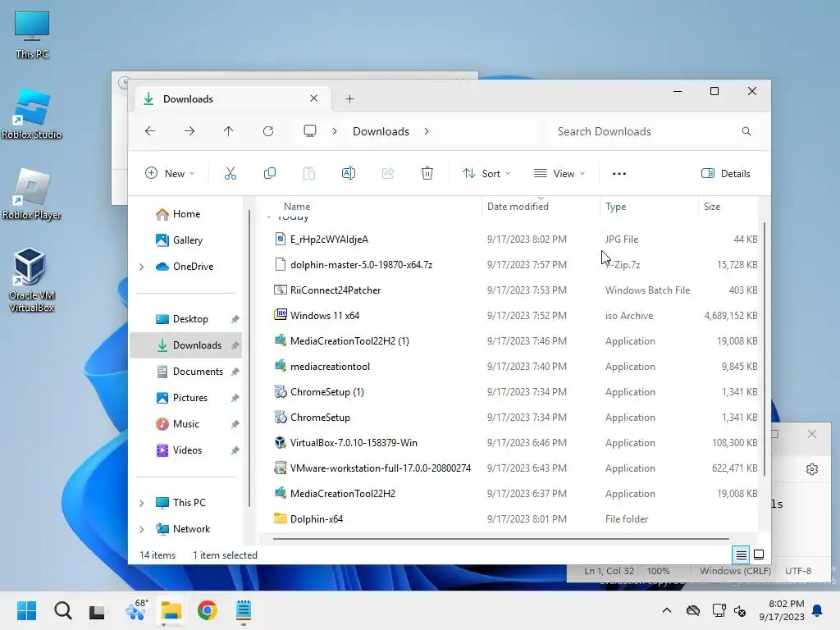Open Home in the navigation pane
The image size is (840, 630).
pyautogui.click(x=186, y=214)
